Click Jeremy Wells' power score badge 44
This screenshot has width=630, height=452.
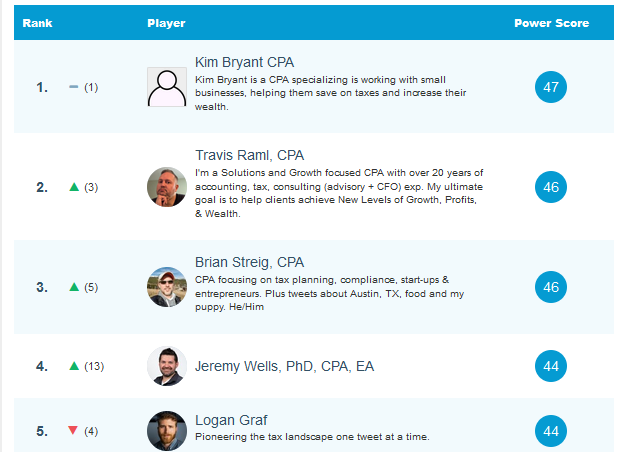tap(551, 366)
